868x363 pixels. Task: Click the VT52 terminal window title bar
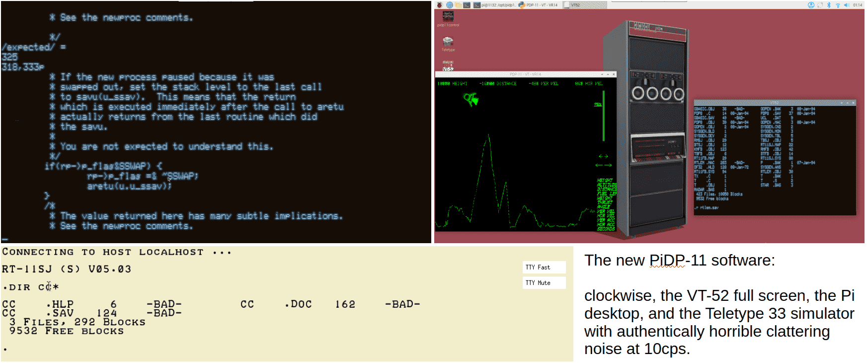pyautogui.click(x=774, y=103)
